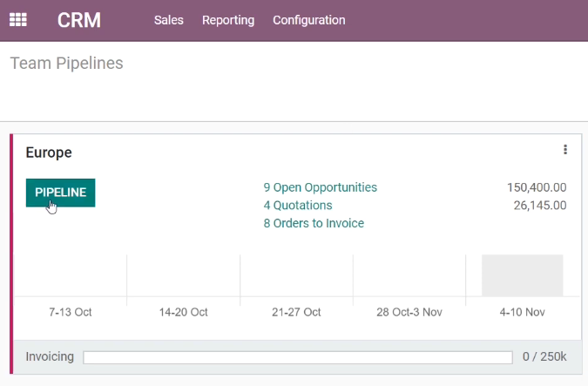Click the 14-20 Oct chart label
Viewport: 588px width, 386px height.
tap(184, 312)
